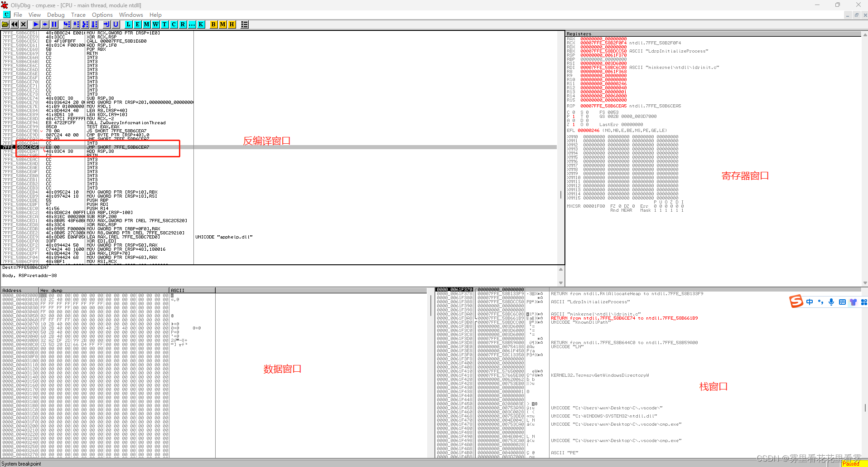Toggle Sogou Chinese/English mode (中)

point(810,302)
